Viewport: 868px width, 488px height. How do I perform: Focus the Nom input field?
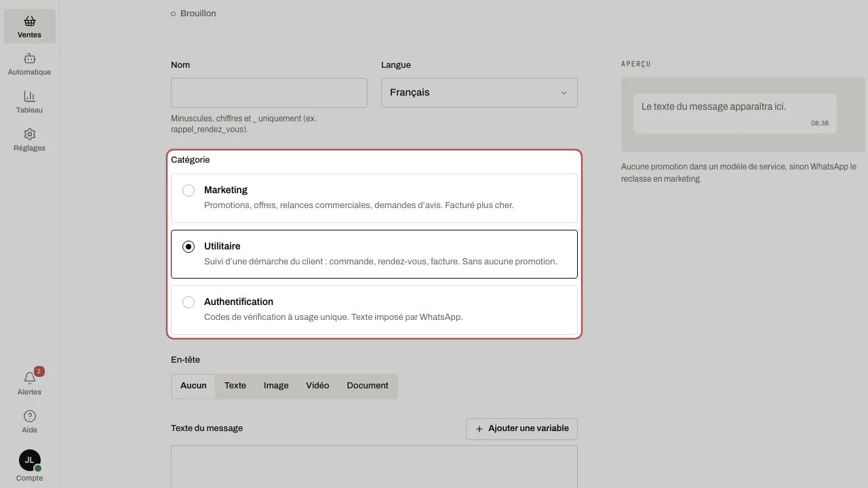point(269,93)
